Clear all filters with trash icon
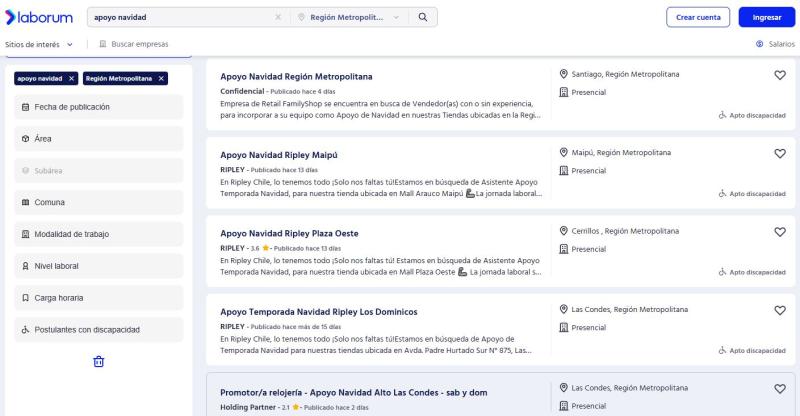800x416 pixels. click(x=98, y=362)
